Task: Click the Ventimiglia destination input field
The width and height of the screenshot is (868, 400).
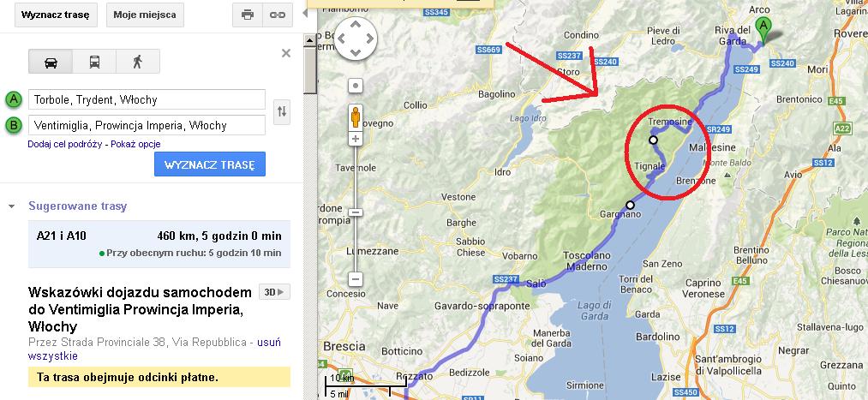Action: (x=147, y=125)
